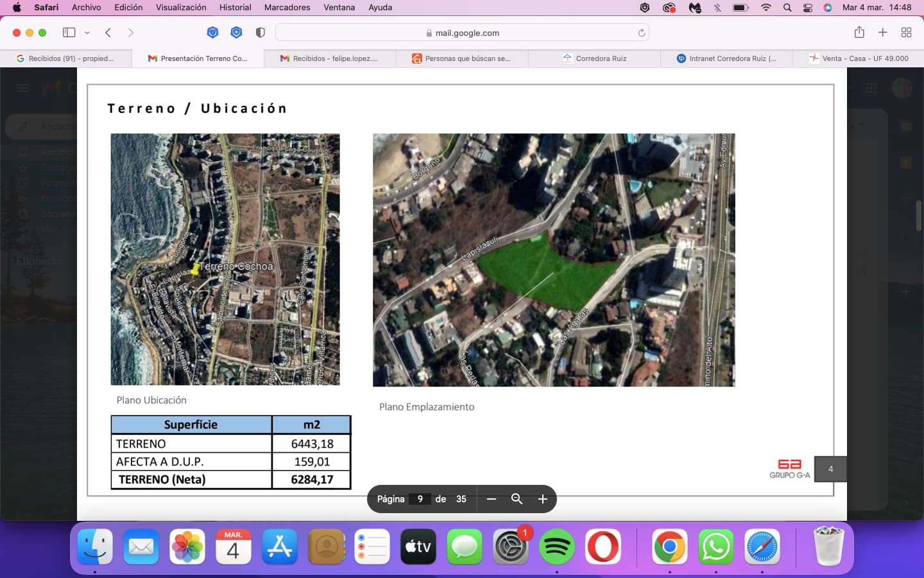Open the Ayuda menu
The width and height of the screenshot is (924, 578).
[x=380, y=8]
